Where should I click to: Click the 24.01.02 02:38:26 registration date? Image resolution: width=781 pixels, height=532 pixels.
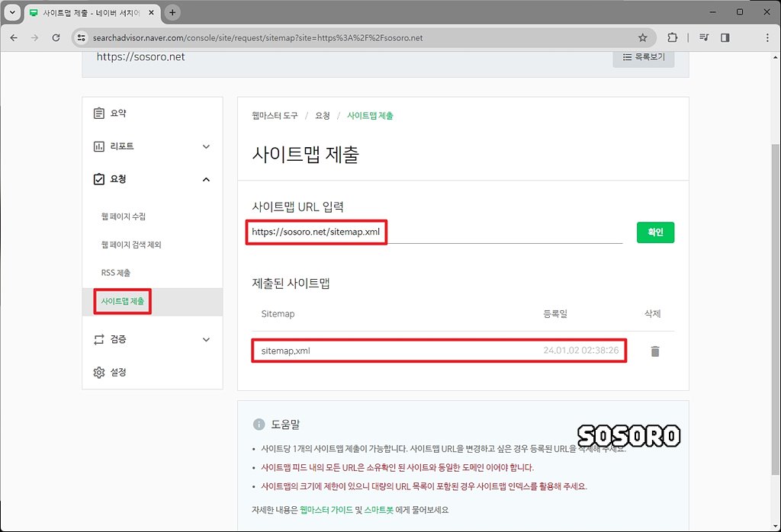point(580,351)
